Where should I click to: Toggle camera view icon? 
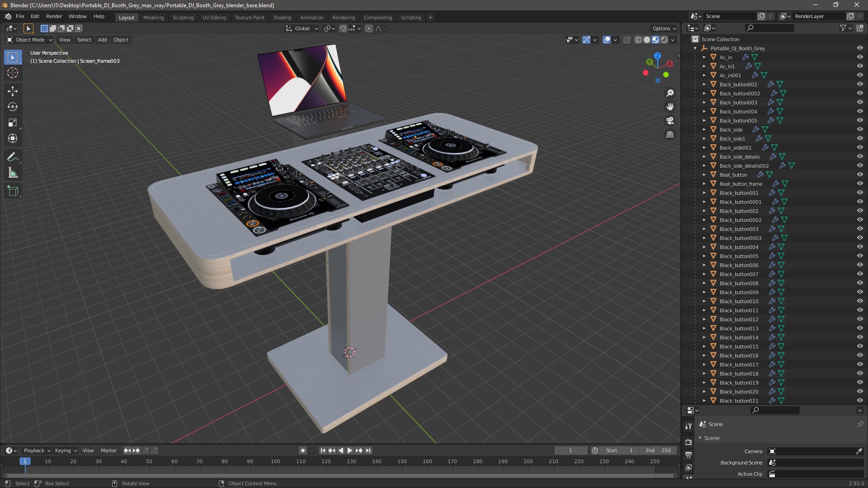pyautogui.click(x=670, y=121)
